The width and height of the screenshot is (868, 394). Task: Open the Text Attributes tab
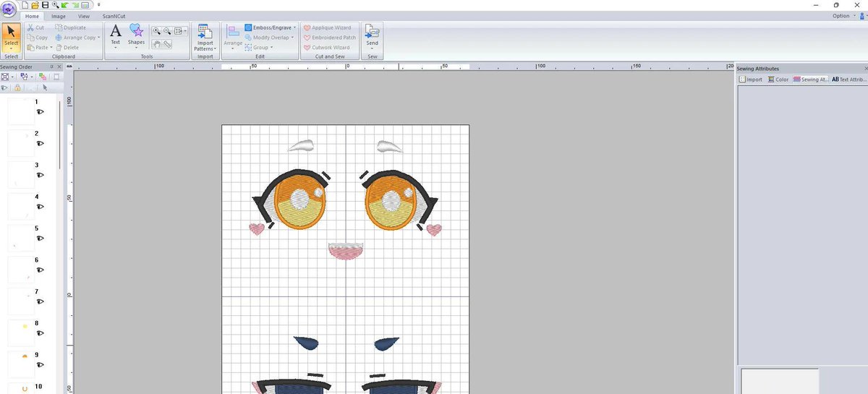coord(849,80)
